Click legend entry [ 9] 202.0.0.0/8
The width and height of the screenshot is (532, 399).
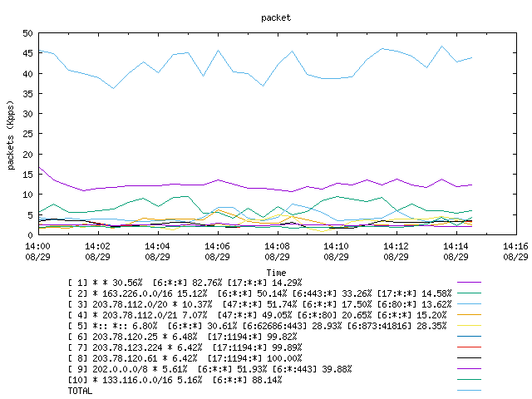210,369
